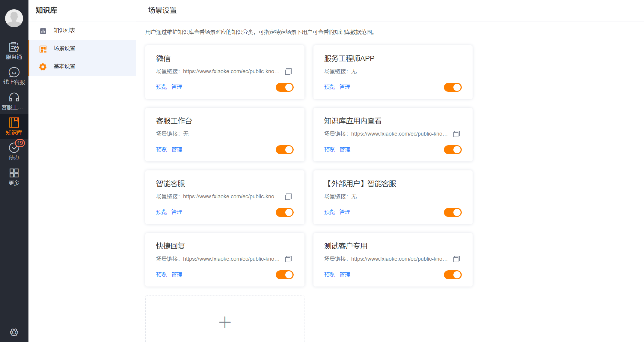
Task: Click the user avatar
Action: 14,18
